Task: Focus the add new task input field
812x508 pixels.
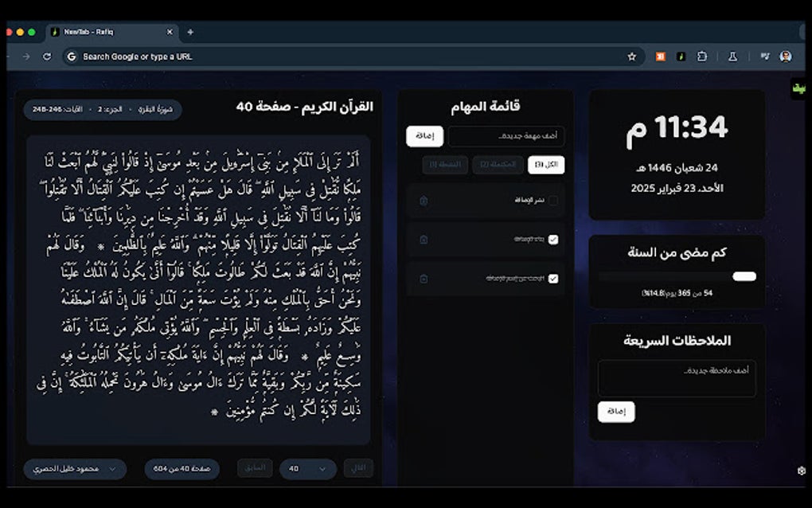Action: tap(506, 136)
